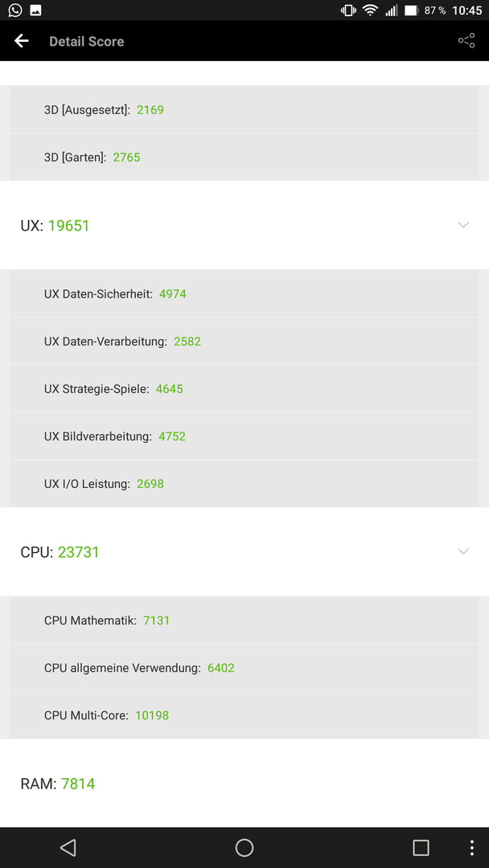Tap the WhatsApp notification icon
This screenshot has width=489, height=868.
coord(15,10)
